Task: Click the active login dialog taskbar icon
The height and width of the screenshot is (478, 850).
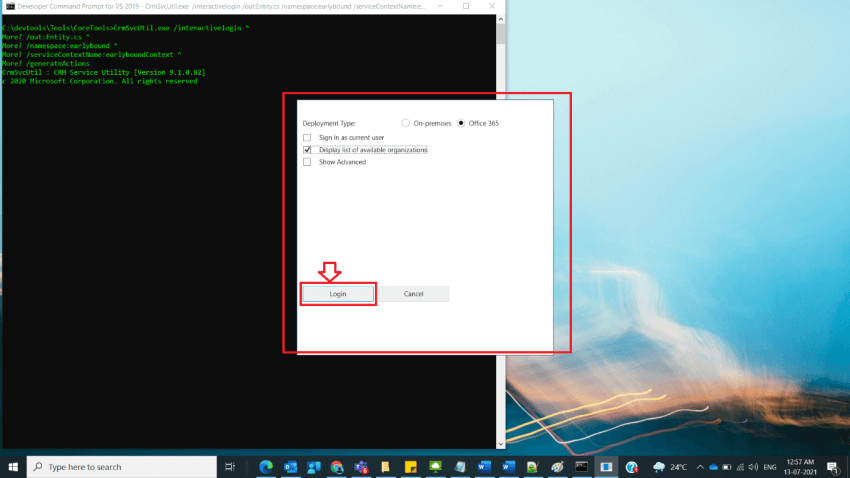Action: pyautogui.click(x=606, y=467)
